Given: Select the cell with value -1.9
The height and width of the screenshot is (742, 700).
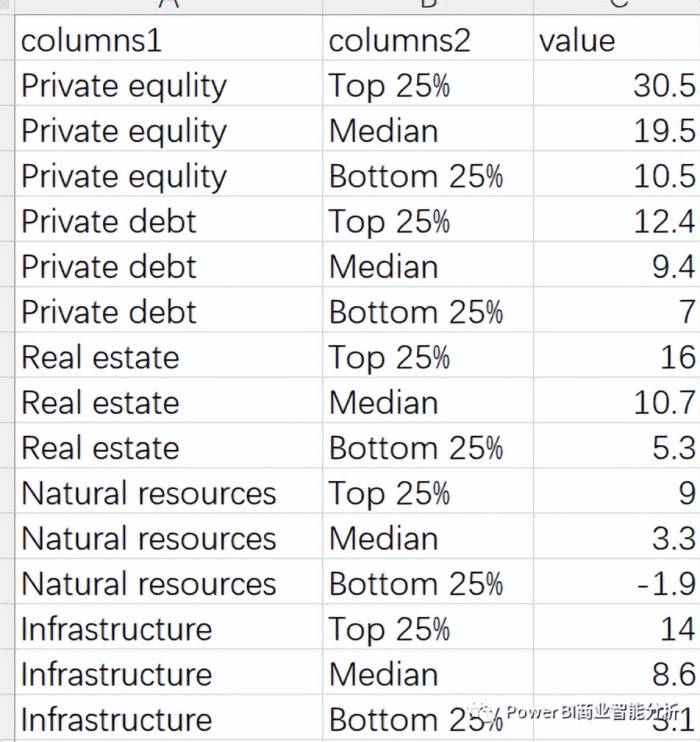Looking at the screenshot, I should coord(616,582).
